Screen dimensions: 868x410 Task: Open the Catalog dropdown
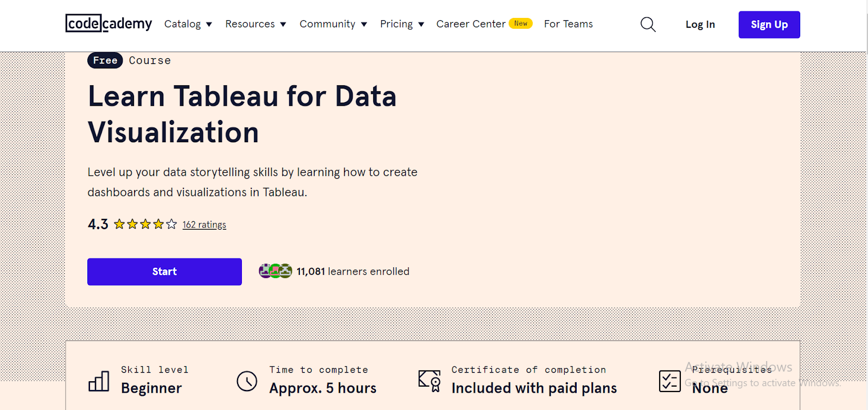point(188,24)
